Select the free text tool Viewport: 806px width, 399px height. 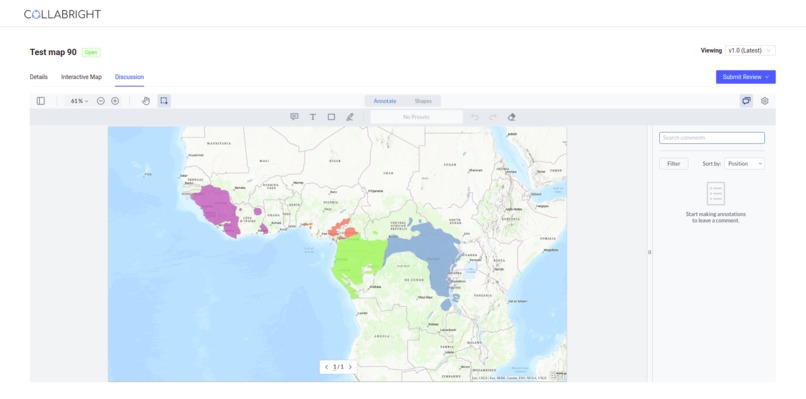(313, 117)
